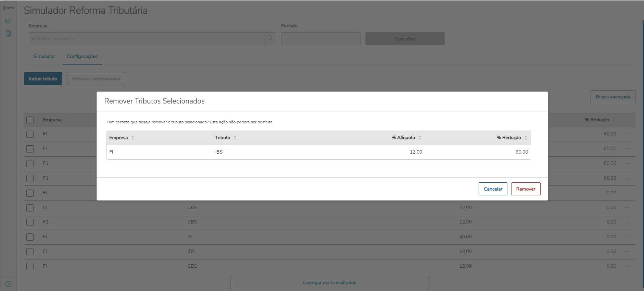
Task: Toggle the select-all checkbox in table header
Action: [x=30, y=120]
